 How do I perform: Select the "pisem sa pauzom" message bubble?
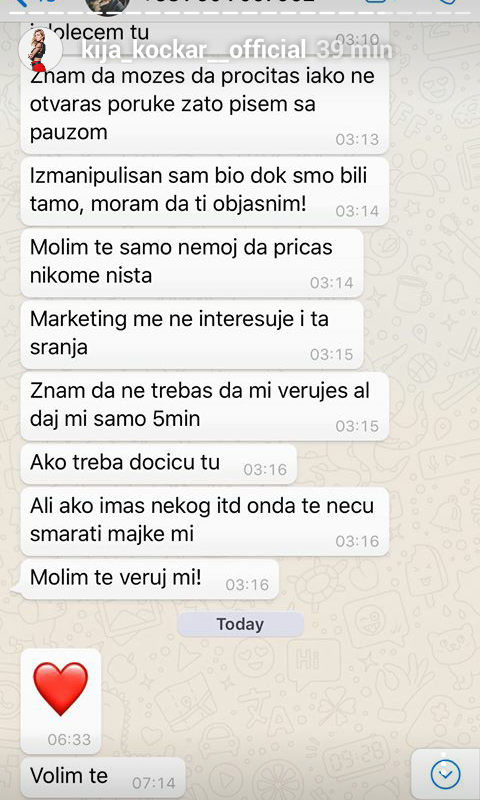click(x=205, y=105)
